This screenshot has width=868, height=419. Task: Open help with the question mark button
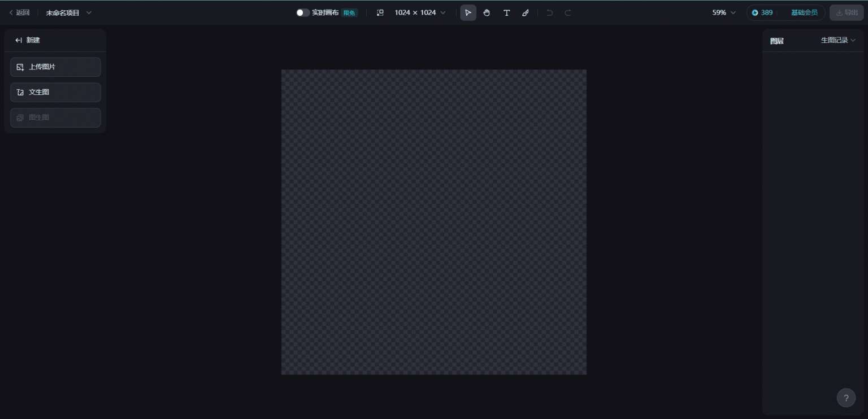846,398
